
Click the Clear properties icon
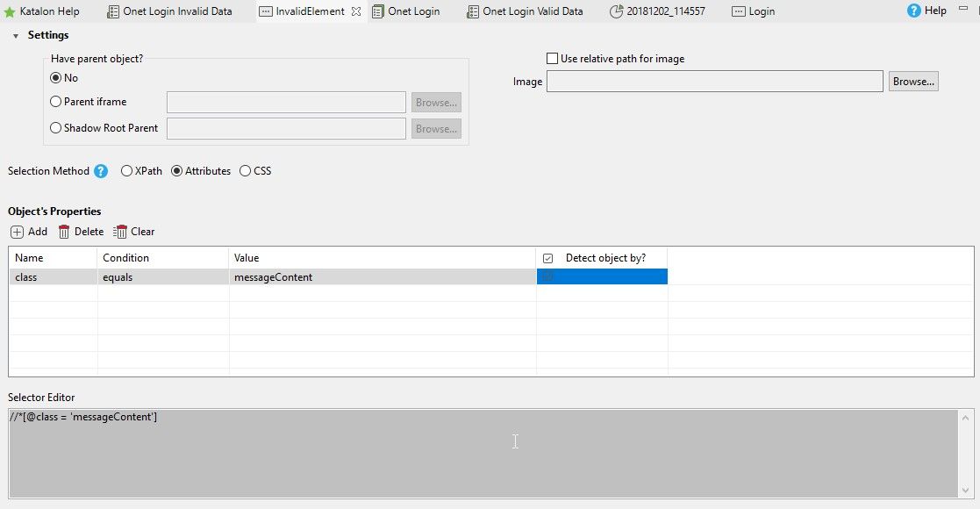point(120,232)
